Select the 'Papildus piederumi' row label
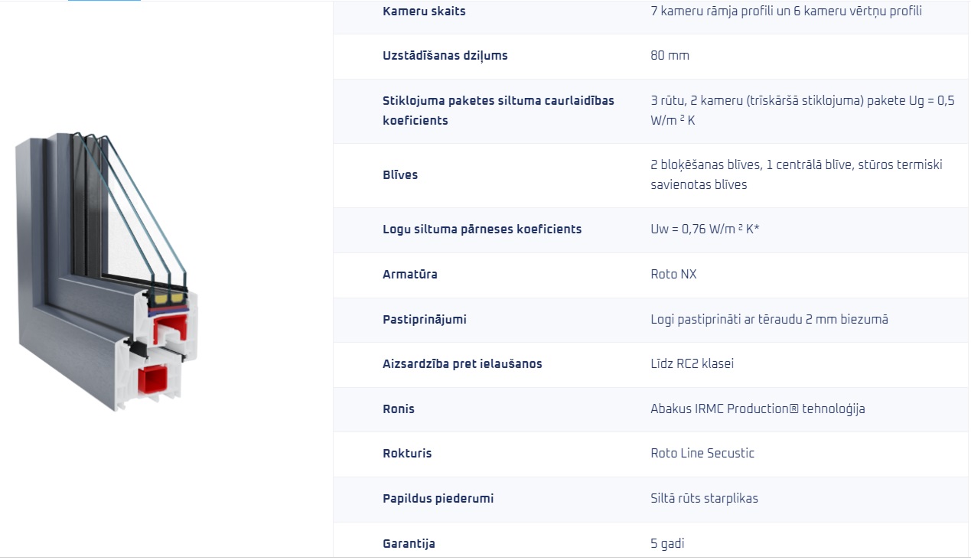Image resolution: width=971 pixels, height=560 pixels. point(438,499)
